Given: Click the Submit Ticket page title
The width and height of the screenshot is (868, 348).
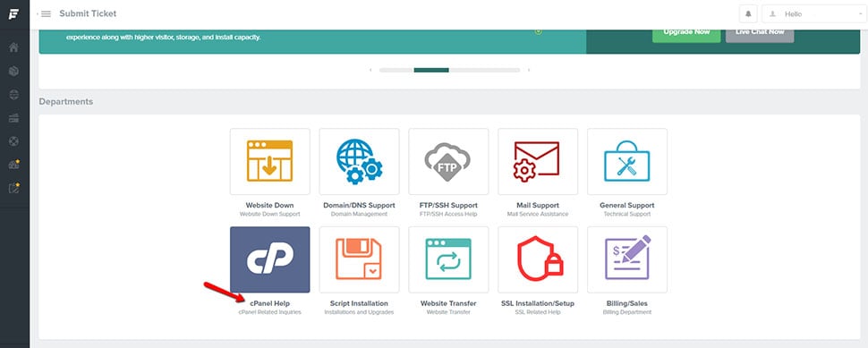Looking at the screenshot, I should [88, 13].
